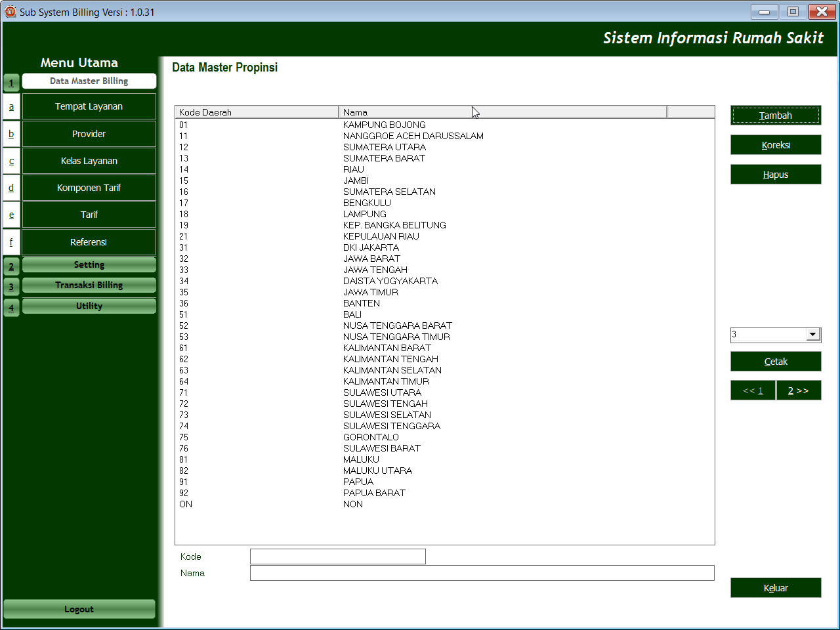
Task: Go to next page with 2 >>
Action: pos(799,390)
